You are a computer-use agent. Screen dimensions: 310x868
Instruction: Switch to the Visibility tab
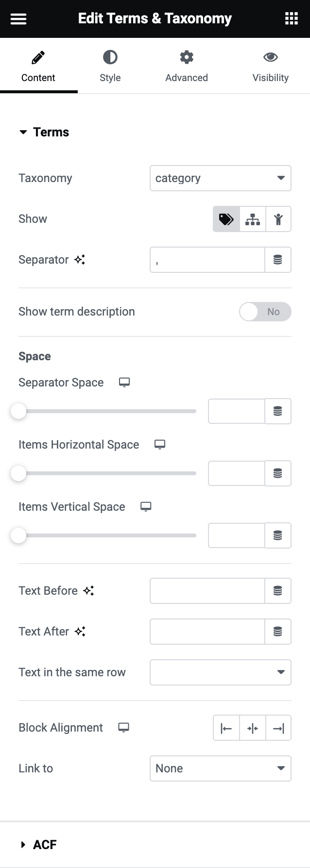pyautogui.click(x=270, y=66)
